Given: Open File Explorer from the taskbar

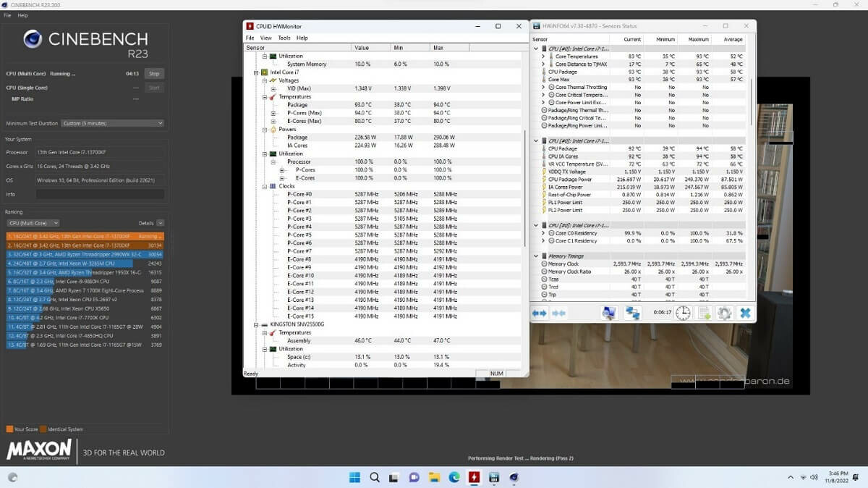Looking at the screenshot, I should pos(435,477).
